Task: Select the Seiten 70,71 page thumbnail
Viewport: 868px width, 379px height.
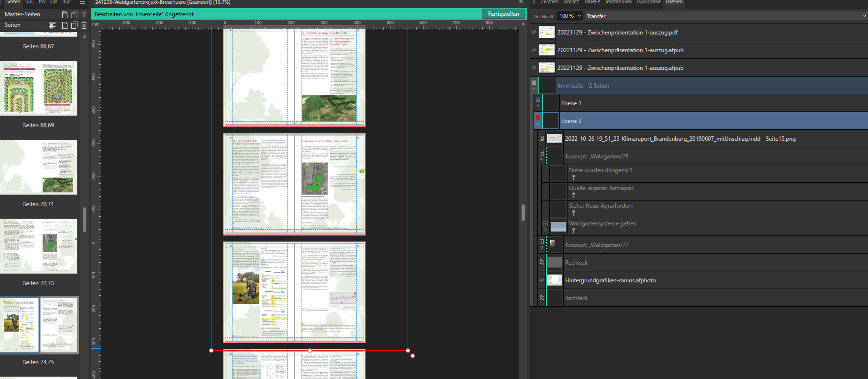Action: (38, 167)
